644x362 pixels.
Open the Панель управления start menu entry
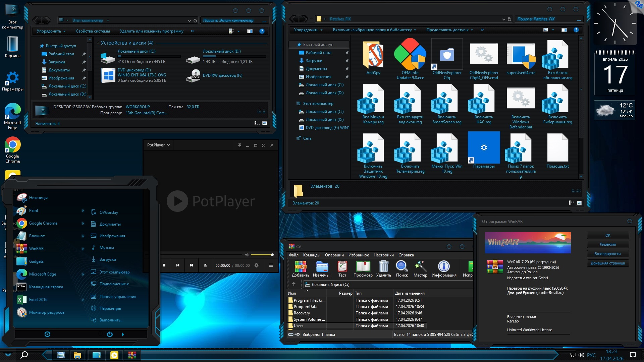pos(117,297)
